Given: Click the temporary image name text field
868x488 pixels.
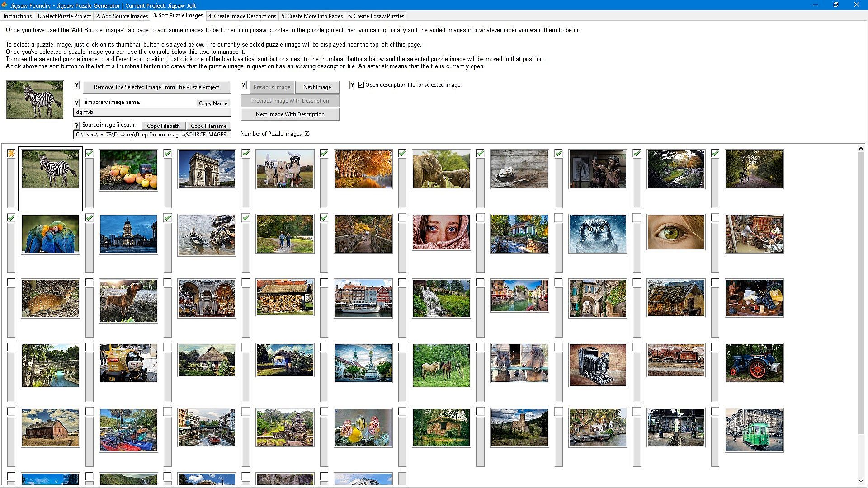Looking at the screenshot, I should tap(152, 112).
